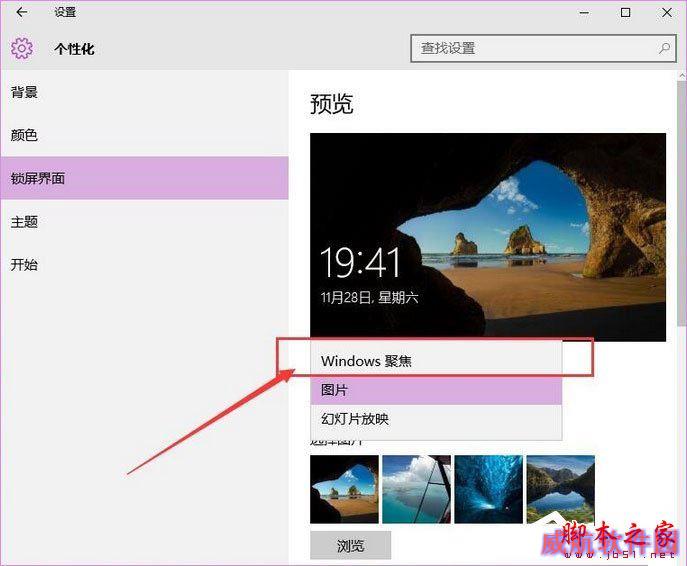This screenshot has width=687, height=566.
Task: Choose Windows 聚焦 from the dropdown list
Action: (436, 361)
